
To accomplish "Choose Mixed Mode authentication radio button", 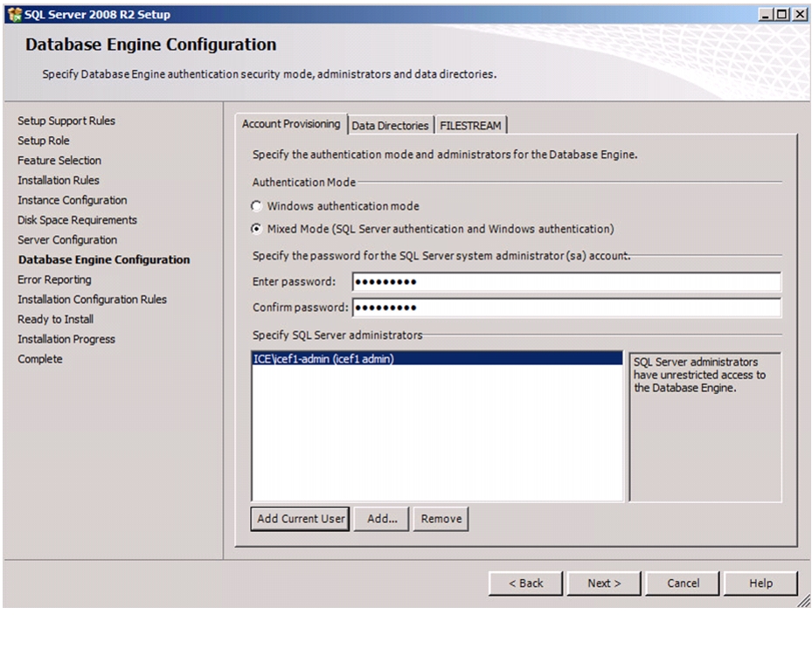I will tap(256, 229).
